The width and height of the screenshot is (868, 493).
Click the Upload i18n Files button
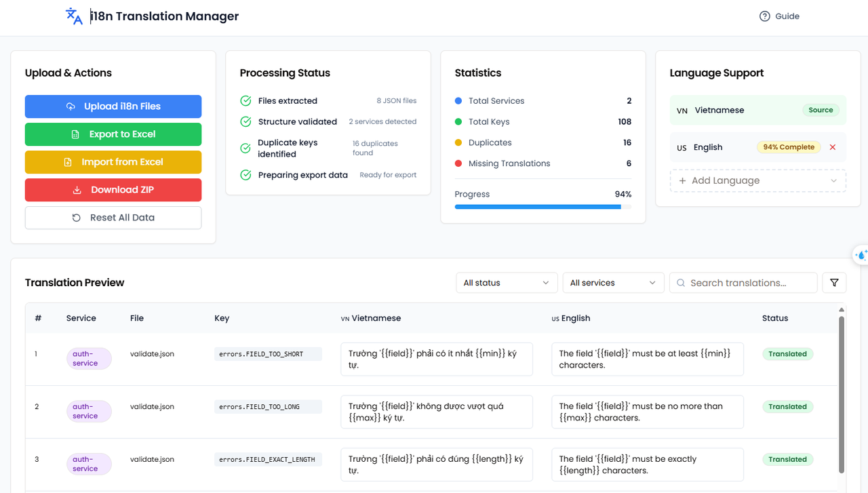coord(113,106)
